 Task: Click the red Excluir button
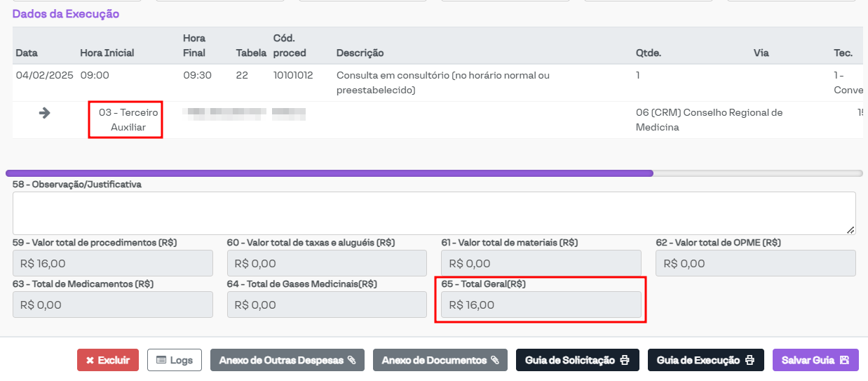pyautogui.click(x=108, y=360)
